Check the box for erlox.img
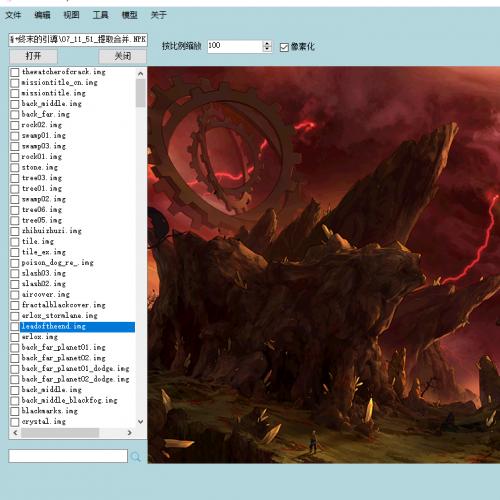Viewport: 500px width, 500px height. (15, 337)
